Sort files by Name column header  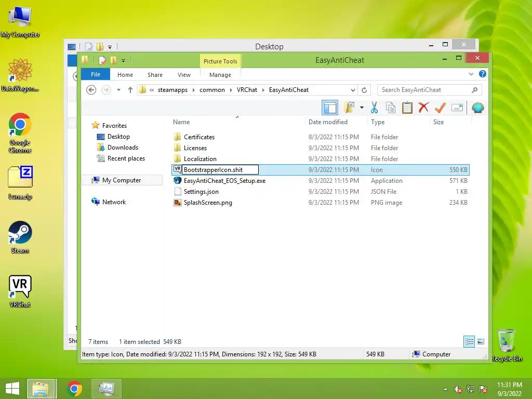point(181,122)
